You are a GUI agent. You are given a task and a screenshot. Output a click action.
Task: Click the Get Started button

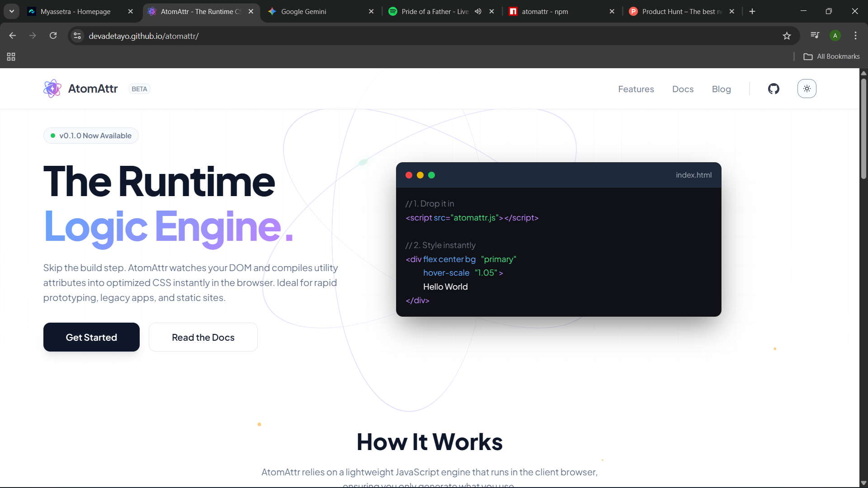[x=91, y=337]
